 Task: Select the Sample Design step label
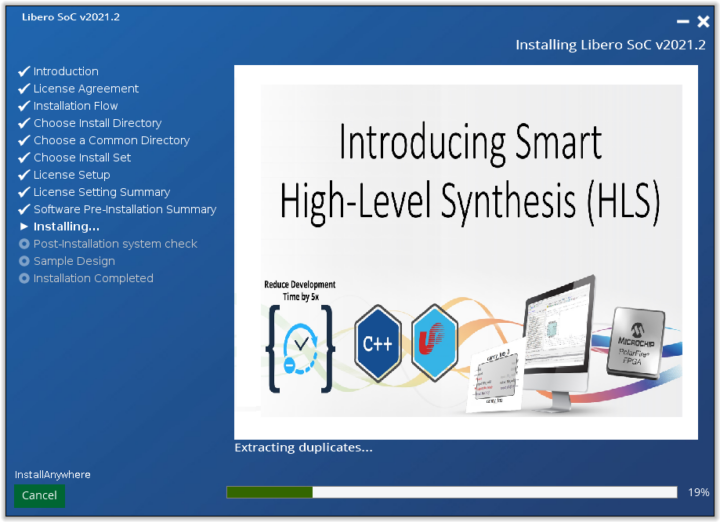[x=74, y=261]
